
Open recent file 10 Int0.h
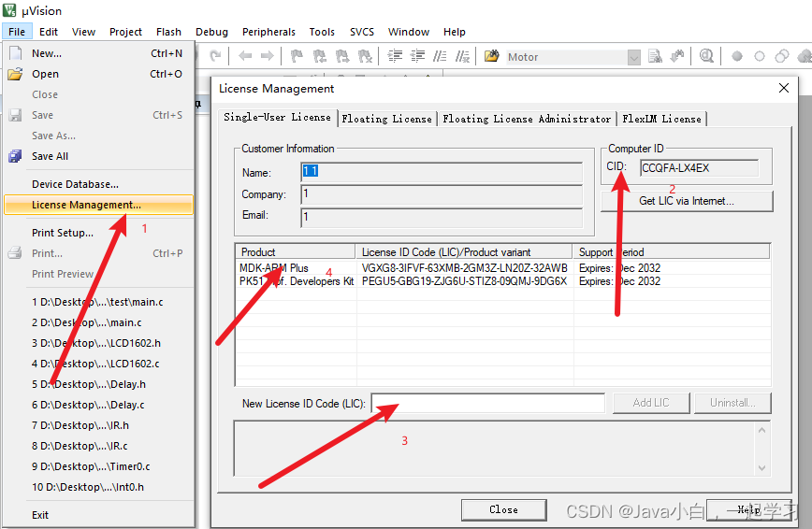(98, 487)
